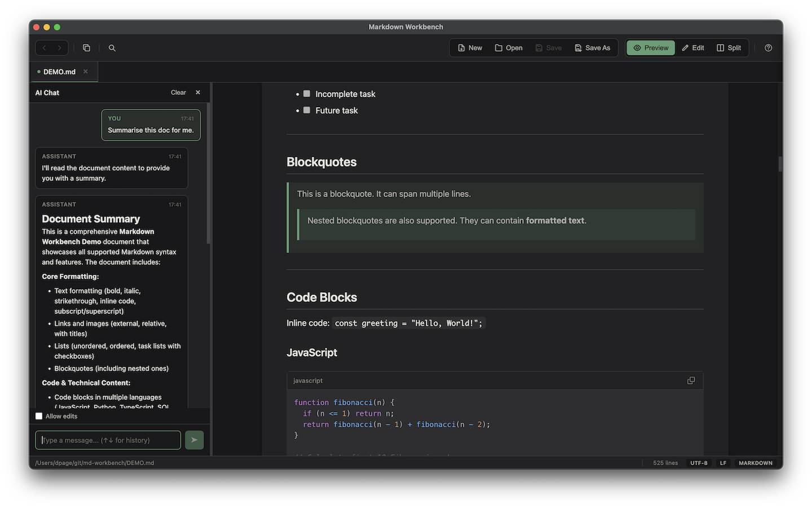Create a new document with the New icon
The image size is (812, 508).
469,47
